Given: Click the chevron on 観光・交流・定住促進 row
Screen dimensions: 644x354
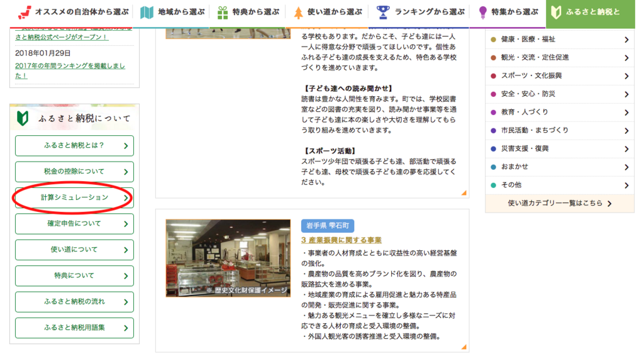Looking at the screenshot, I should (x=626, y=58).
